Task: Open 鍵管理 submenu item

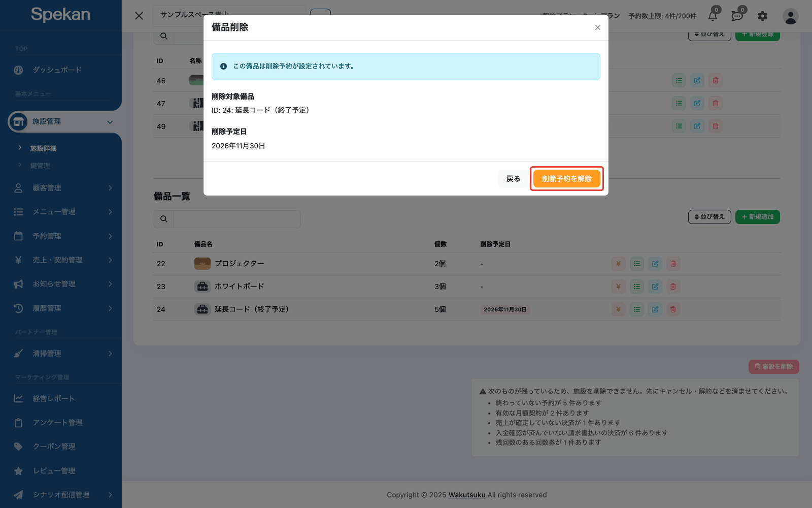Action: [40, 166]
